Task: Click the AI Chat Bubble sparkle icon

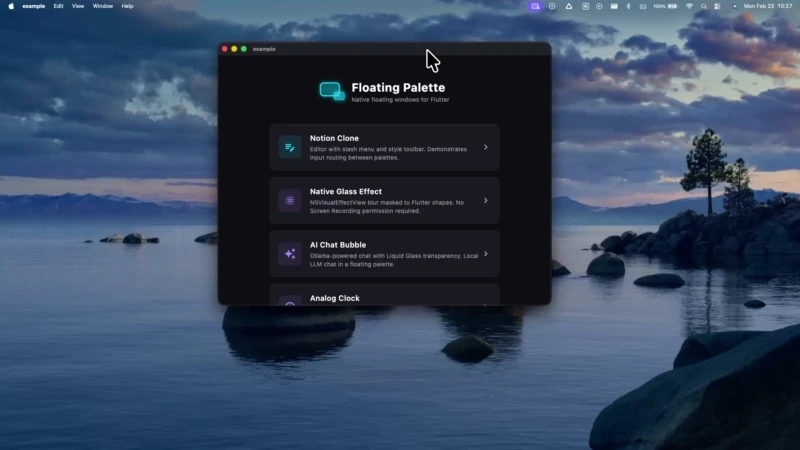Action: pos(290,254)
